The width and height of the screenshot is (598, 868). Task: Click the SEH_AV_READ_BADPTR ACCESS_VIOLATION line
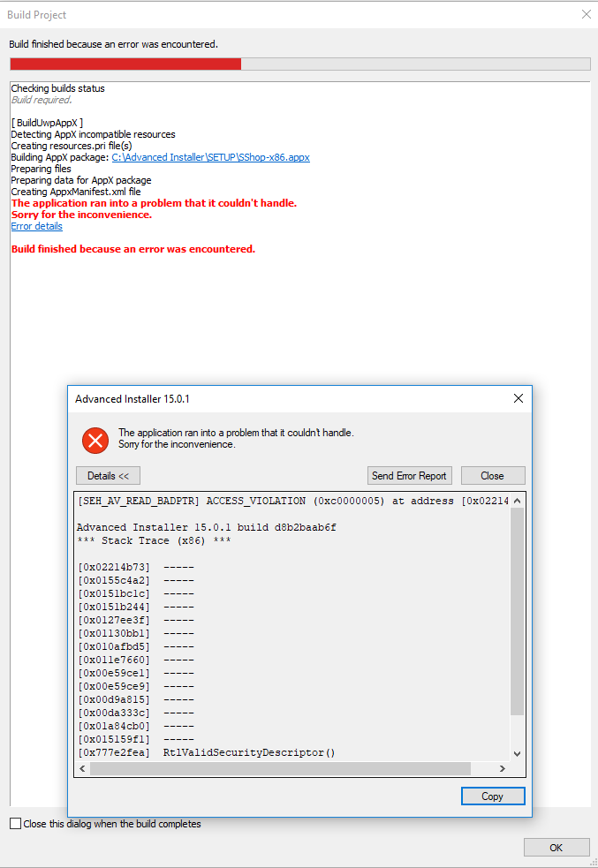[x=292, y=501]
